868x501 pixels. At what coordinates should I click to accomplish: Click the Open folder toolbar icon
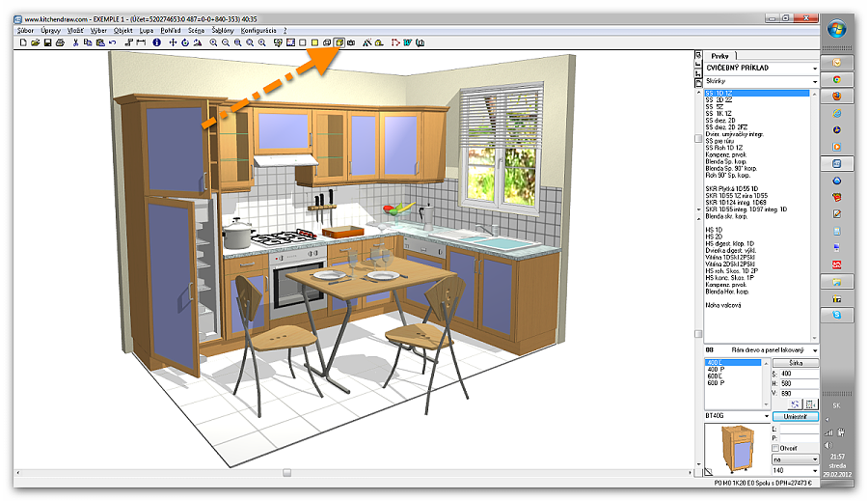pyautogui.click(x=35, y=43)
